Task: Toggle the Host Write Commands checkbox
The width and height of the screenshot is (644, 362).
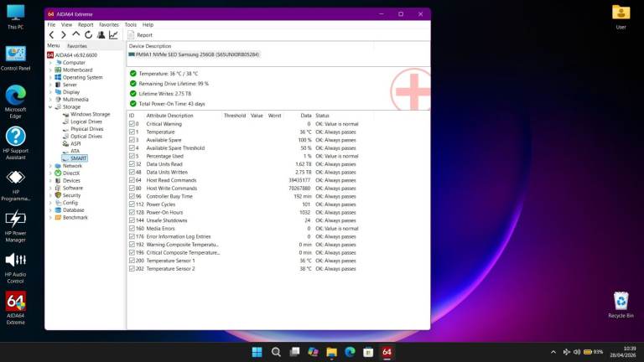Action: [x=132, y=189]
